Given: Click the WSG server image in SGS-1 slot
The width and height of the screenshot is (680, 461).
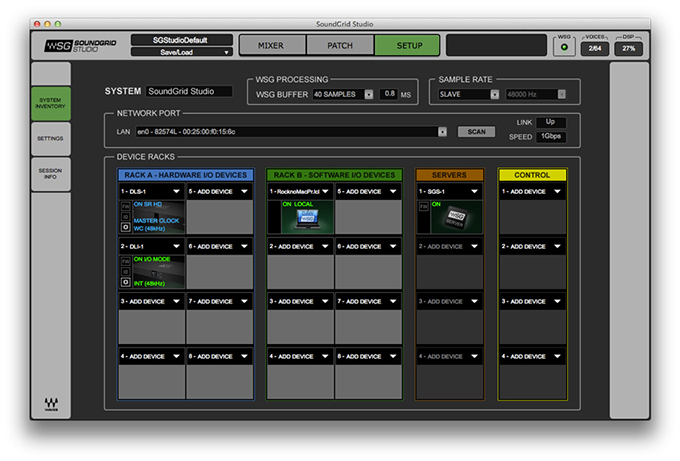Looking at the screenshot, I should tap(456, 217).
